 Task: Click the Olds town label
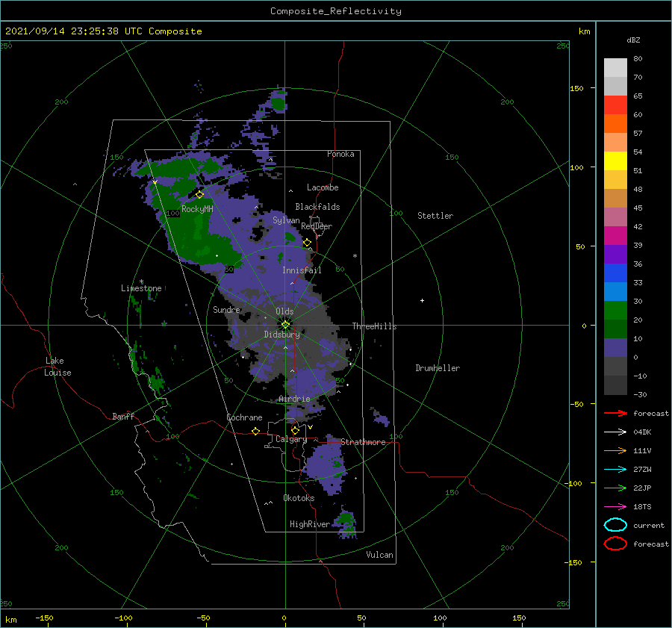point(284,311)
